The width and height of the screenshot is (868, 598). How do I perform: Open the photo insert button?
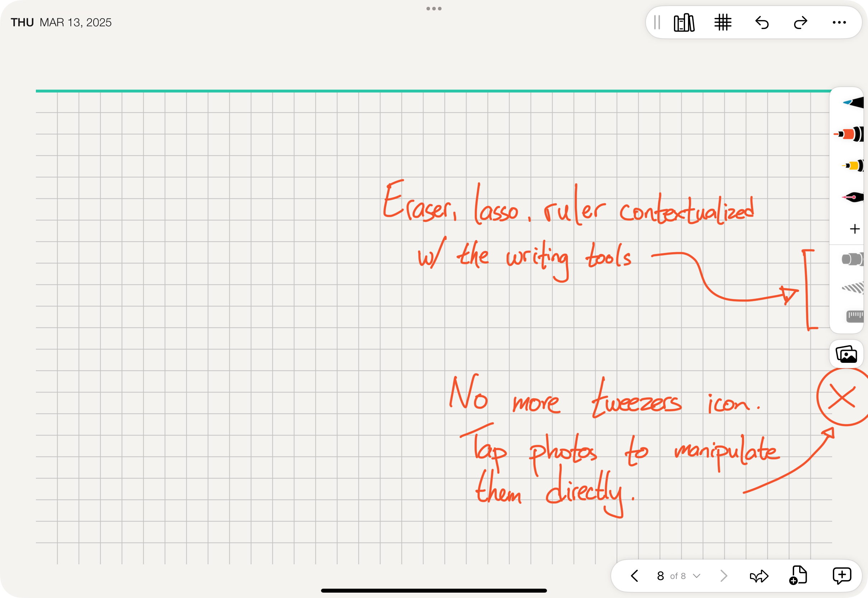pyautogui.click(x=846, y=354)
